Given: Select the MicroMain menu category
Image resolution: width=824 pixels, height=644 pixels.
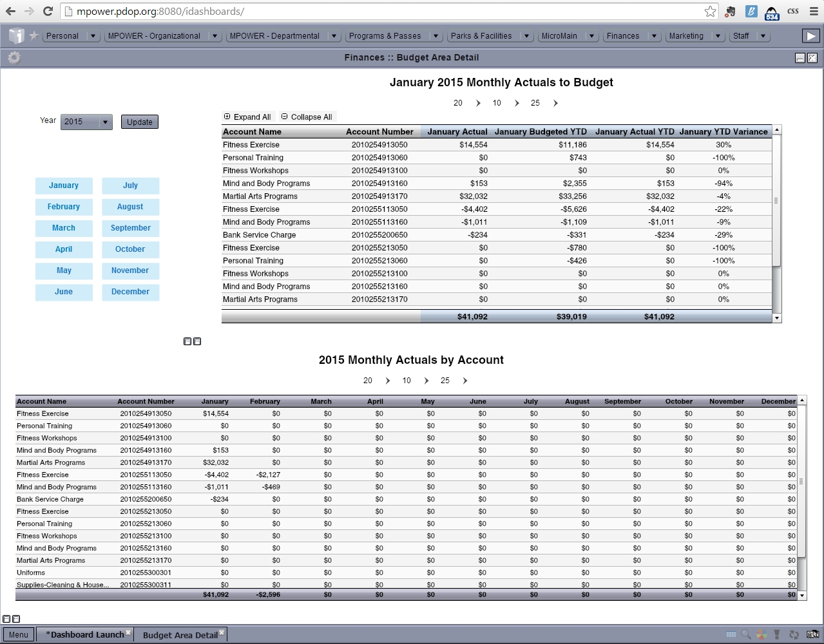Looking at the screenshot, I should point(559,36).
